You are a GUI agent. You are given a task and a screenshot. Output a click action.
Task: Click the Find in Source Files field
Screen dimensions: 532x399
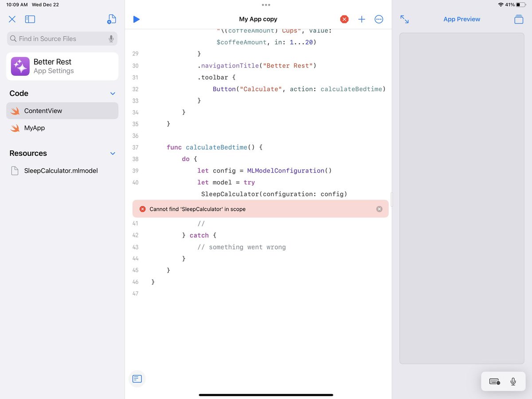coord(58,39)
